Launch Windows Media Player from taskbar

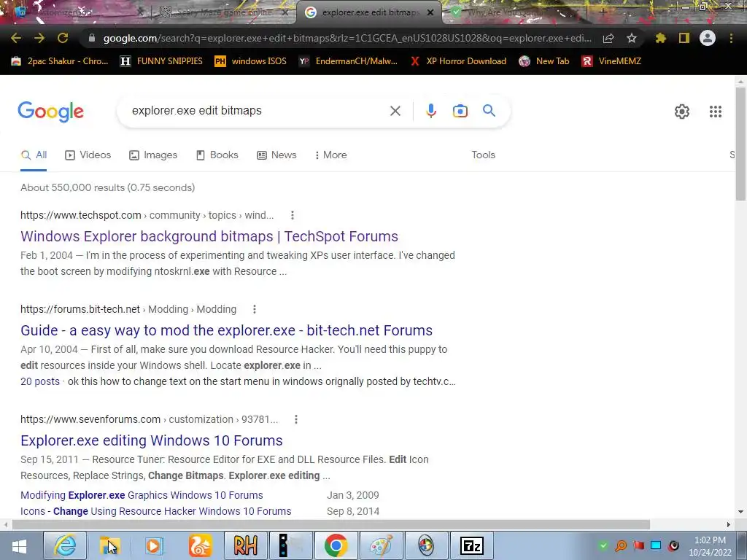pyautogui.click(x=153, y=545)
